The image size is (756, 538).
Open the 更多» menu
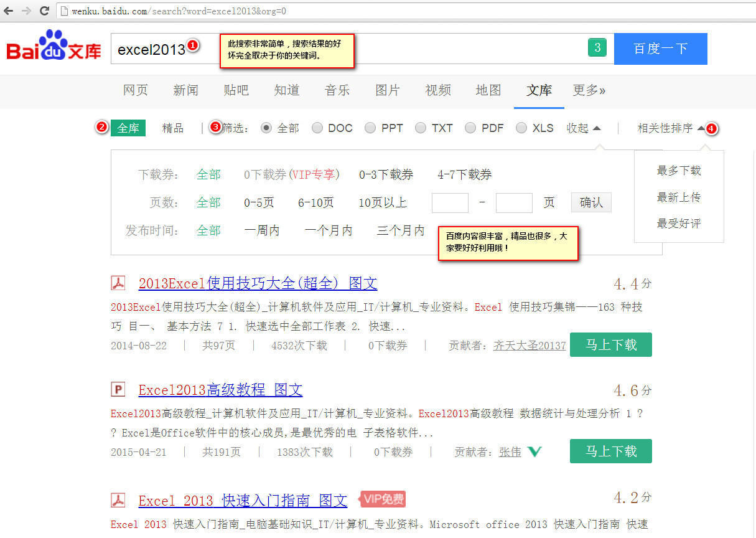click(x=589, y=90)
